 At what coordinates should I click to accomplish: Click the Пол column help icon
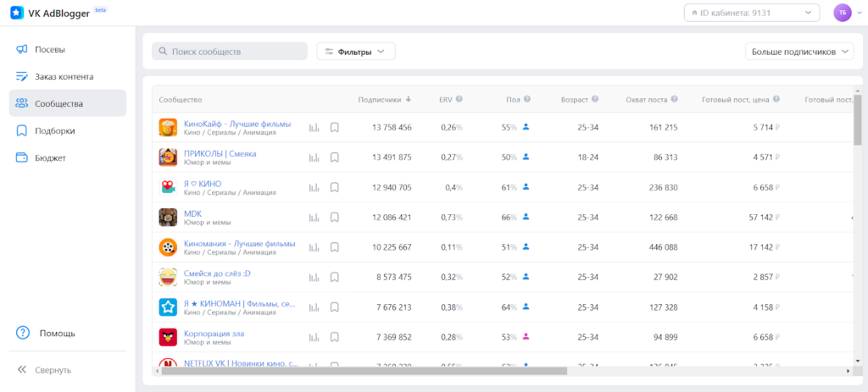pos(527,99)
